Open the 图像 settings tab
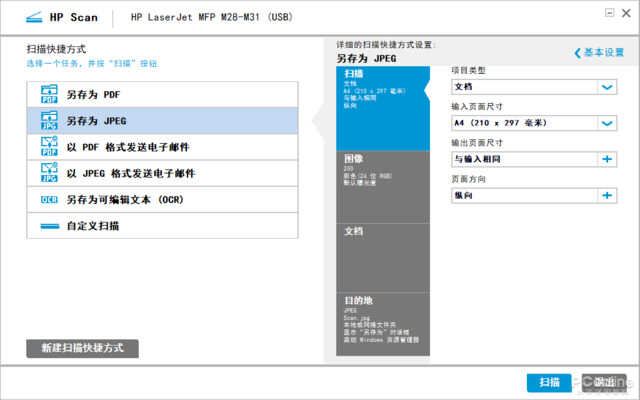640x400 pixels. point(383,187)
